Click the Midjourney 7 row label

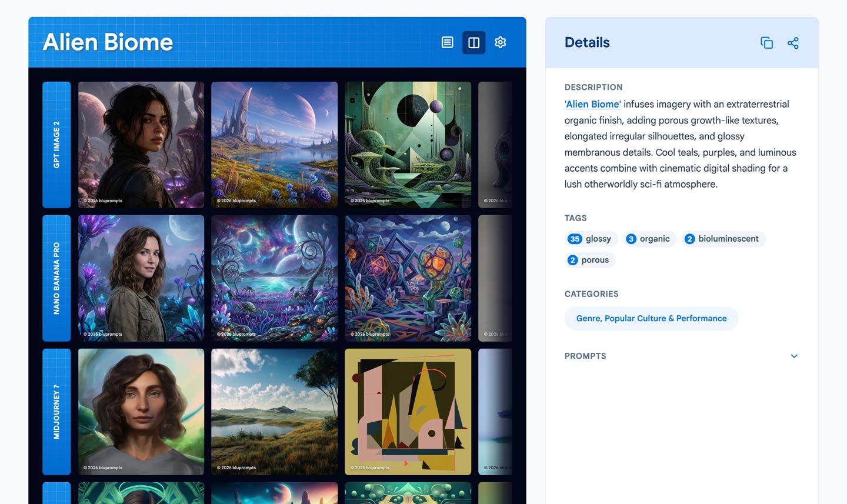pyautogui.click(x=56, y=412)
